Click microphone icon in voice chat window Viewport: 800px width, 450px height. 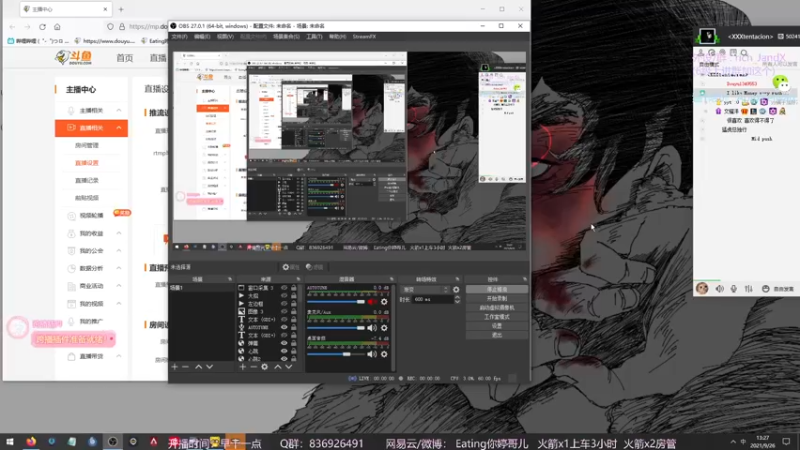pos(734,289)
